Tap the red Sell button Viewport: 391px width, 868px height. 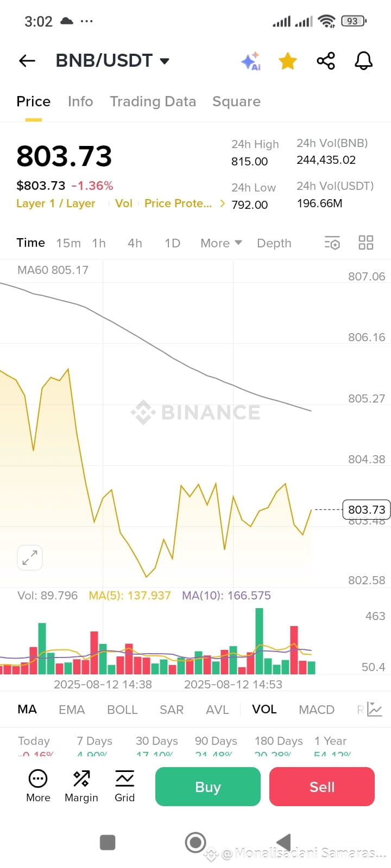point(322,787)
